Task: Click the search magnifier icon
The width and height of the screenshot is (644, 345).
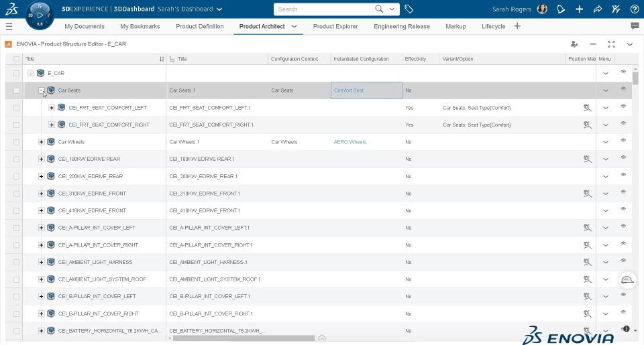Action: 379,9
